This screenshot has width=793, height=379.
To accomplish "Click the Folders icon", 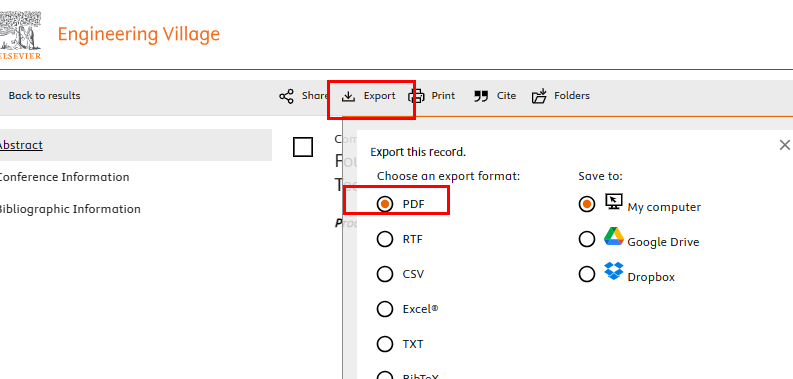I will [x=540, y=96].
